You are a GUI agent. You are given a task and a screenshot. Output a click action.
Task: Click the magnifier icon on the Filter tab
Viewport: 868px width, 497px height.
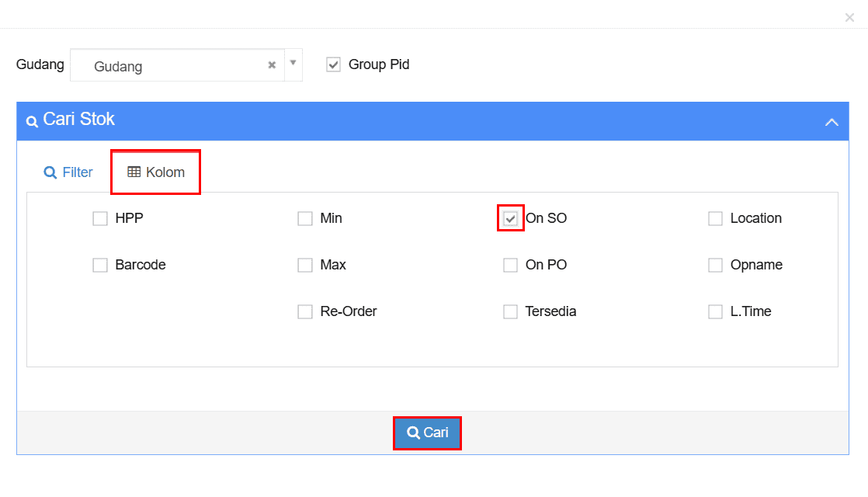[x=50, y=172]
